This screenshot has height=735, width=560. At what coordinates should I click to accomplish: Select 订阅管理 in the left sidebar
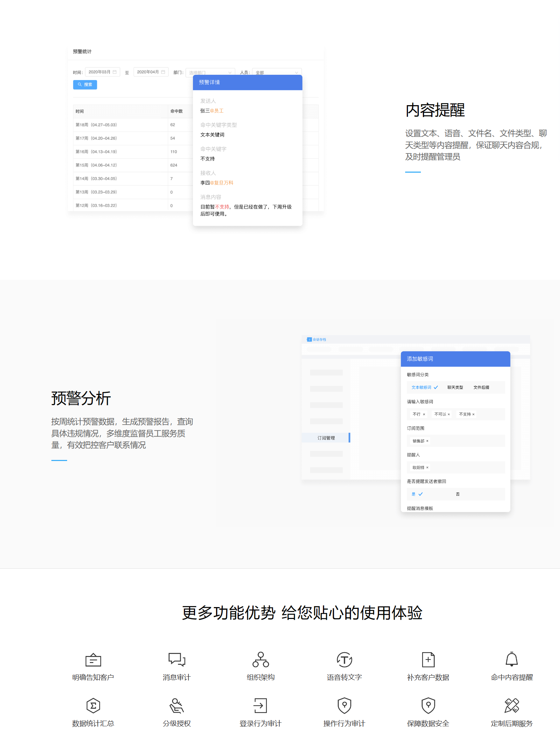(326, 438)
